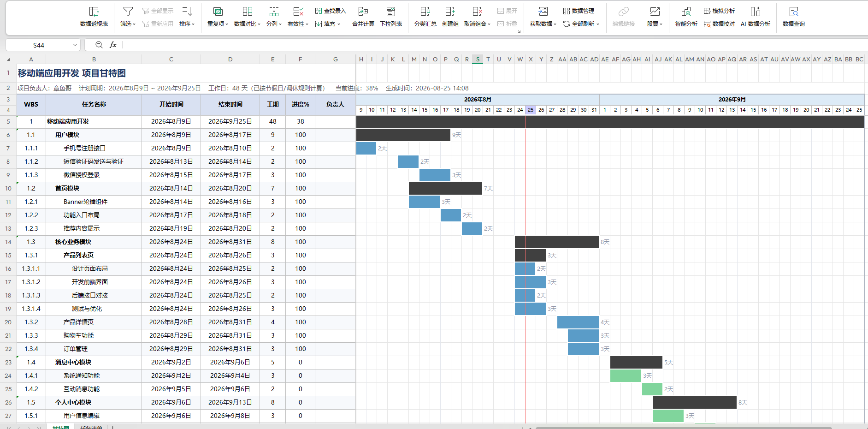Click the green 系统通知功能 Gantt bar

(x=626, y=375)
